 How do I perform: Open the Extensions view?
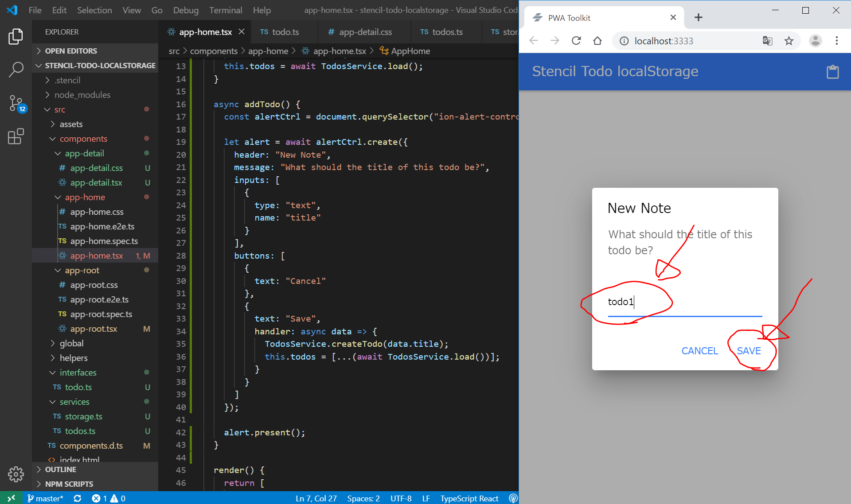(16, 136)
